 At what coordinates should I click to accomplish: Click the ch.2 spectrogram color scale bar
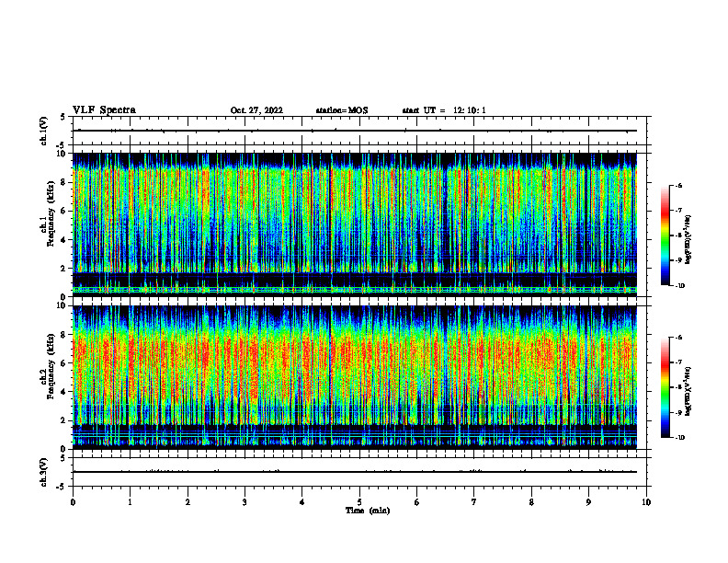(x=665, y=387)
